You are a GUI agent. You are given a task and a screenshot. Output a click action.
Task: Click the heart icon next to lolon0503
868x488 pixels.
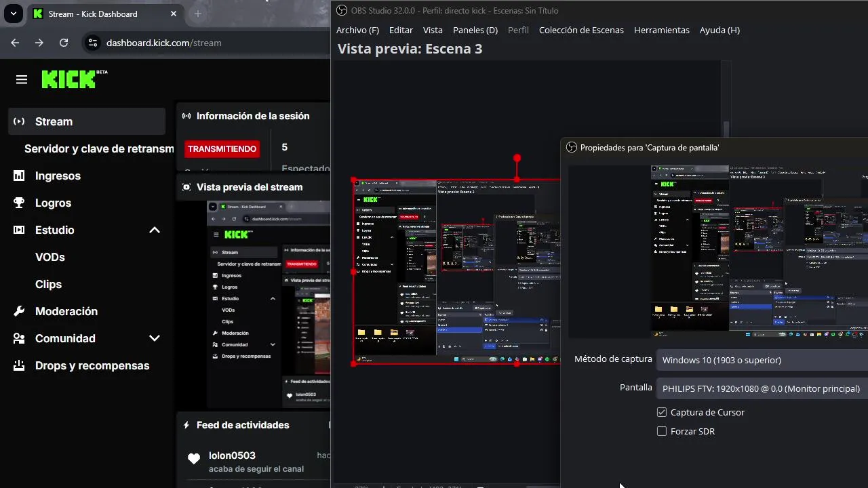(x=194, y=459)
